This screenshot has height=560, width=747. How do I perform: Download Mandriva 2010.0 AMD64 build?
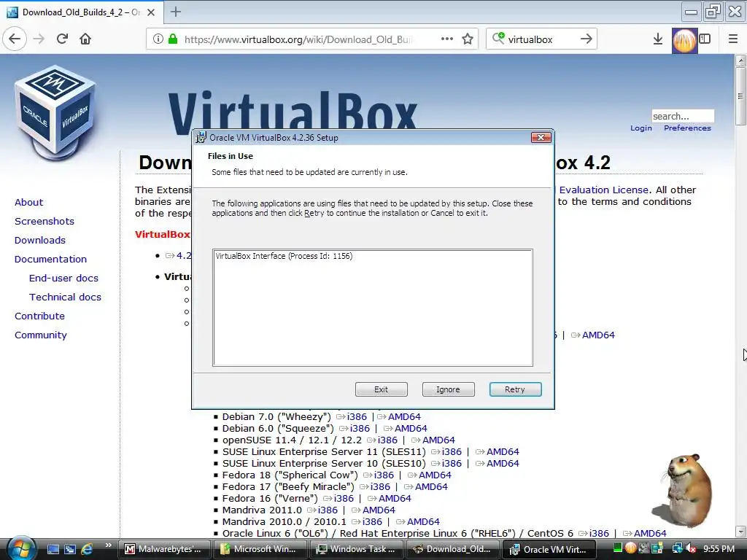click(424, 522)
